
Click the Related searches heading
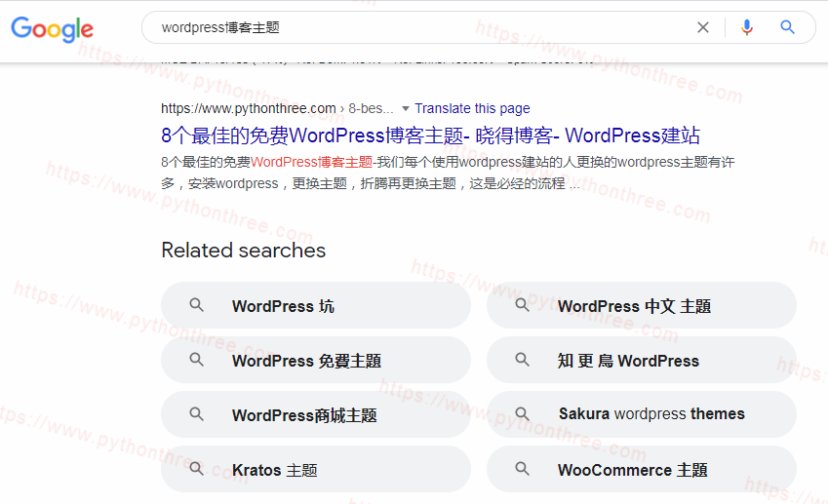(244, 251)
